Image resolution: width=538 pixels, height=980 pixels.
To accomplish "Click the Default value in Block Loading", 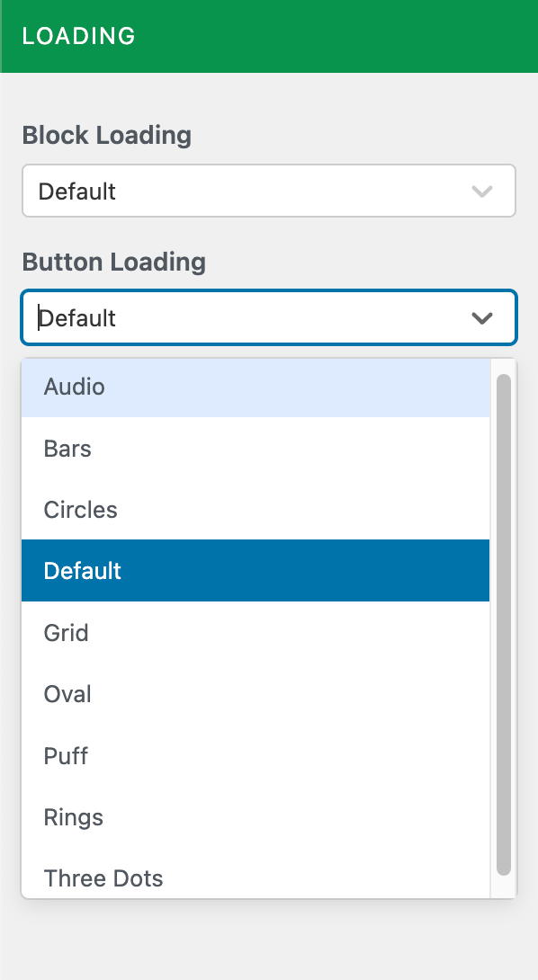I will [77, 192].
